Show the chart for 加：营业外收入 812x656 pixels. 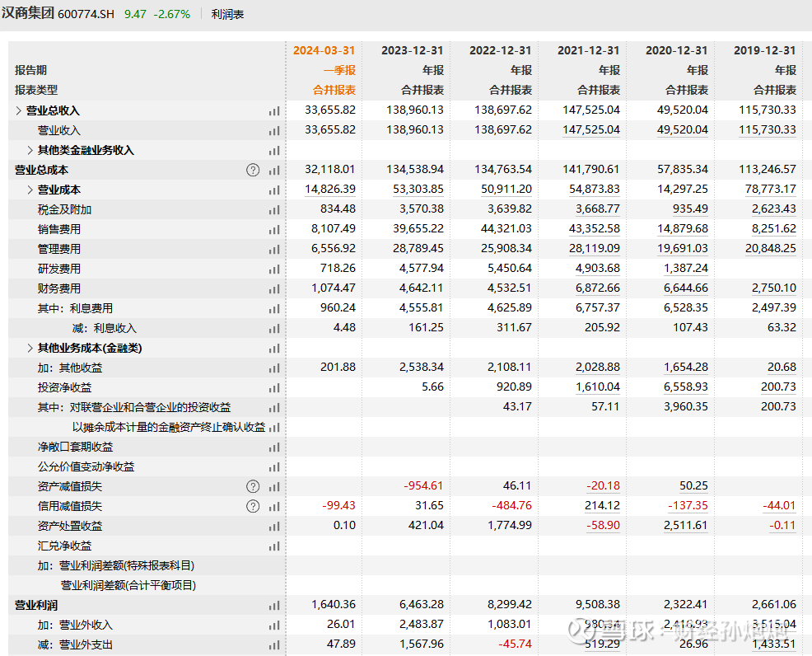pyautogui.click(x=274, y=626)
